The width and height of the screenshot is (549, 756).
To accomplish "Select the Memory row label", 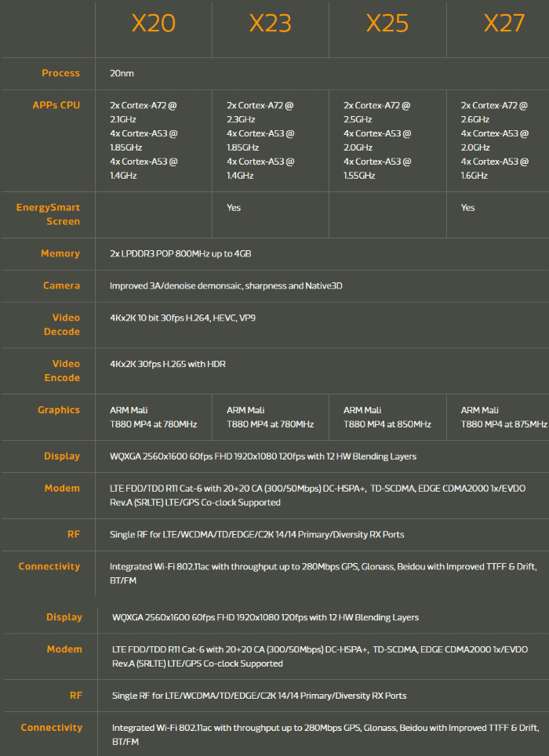I will pyautogui.click(x=60, y=253).
